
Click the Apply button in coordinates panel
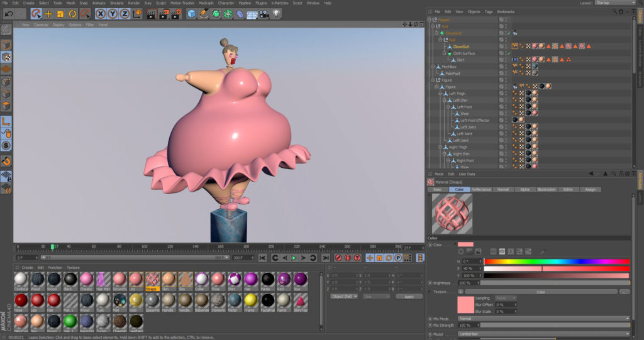pyautogui.click(x=409, y=297)
